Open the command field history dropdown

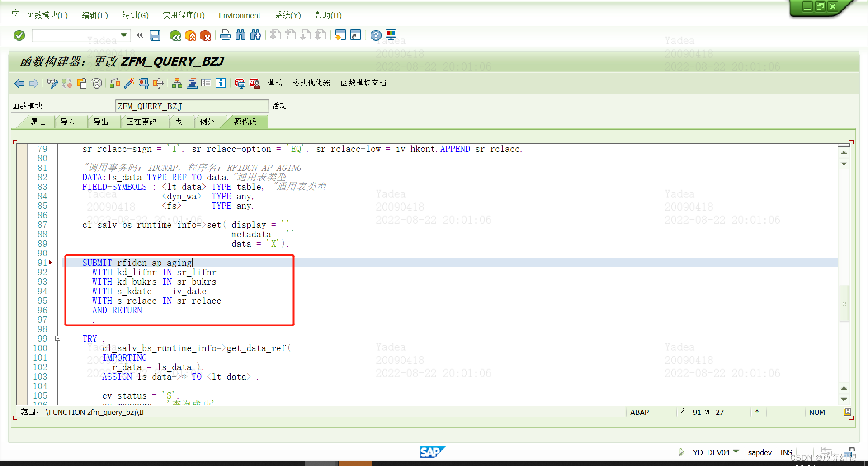pos(123,35)
